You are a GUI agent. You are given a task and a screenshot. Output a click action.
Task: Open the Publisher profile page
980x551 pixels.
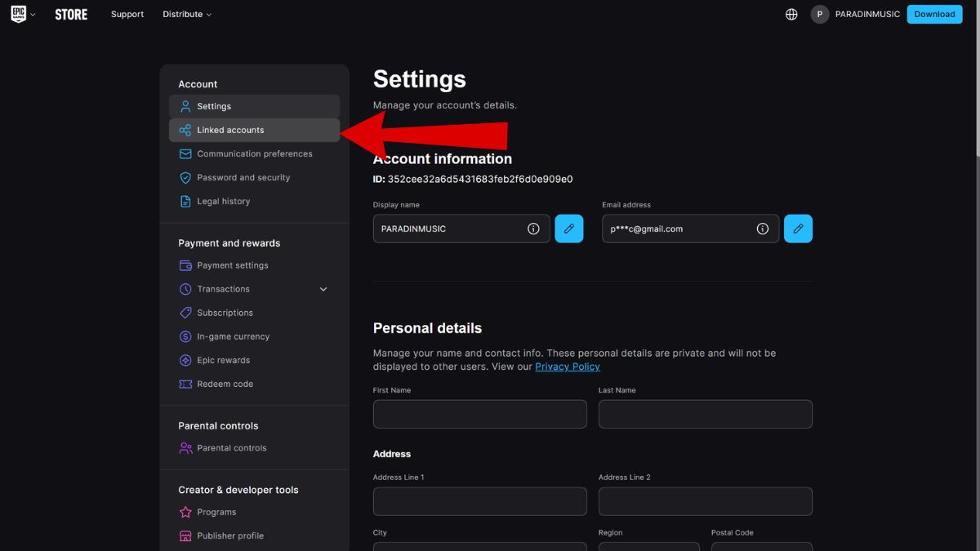coord(254,535)
